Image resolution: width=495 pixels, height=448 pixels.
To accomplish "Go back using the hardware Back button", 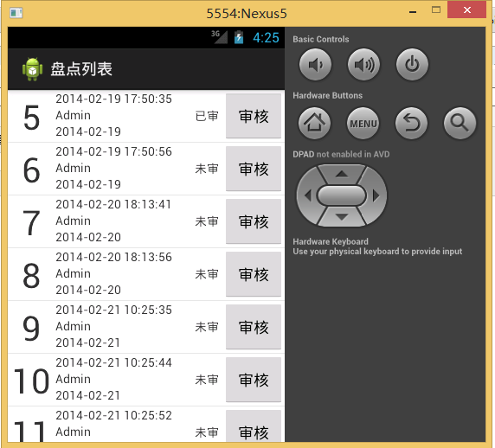I will pyautogui.click(x=411, y=123).
